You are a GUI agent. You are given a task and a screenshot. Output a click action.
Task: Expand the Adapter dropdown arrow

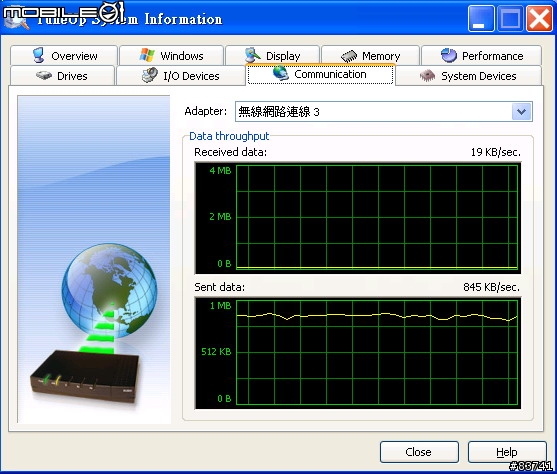click(521, 112)
